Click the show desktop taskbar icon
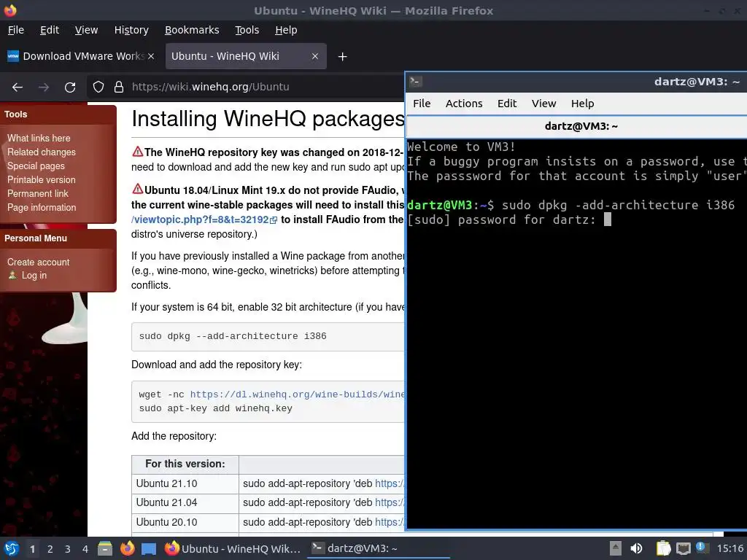 tap(149, 549)
